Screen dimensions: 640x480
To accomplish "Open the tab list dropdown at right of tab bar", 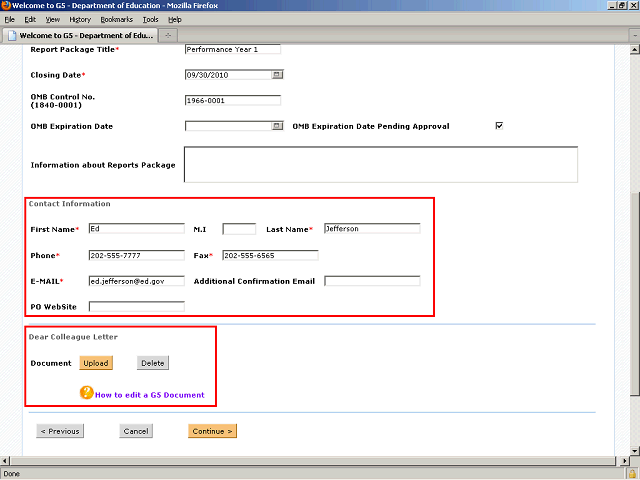I will coord(635,36).
